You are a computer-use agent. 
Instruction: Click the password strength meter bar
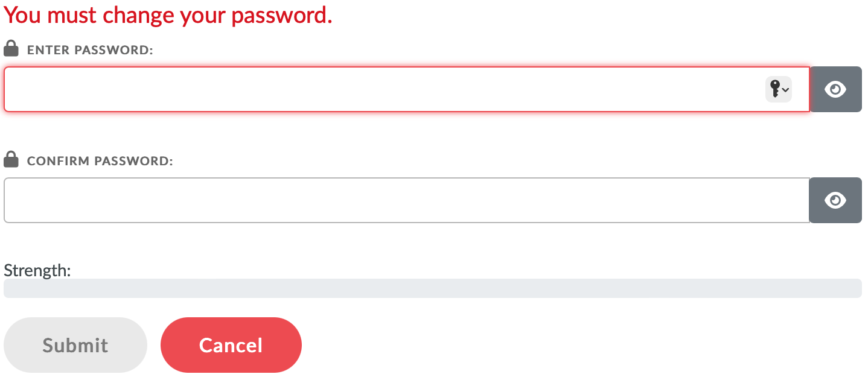click(x=432, y=288)
